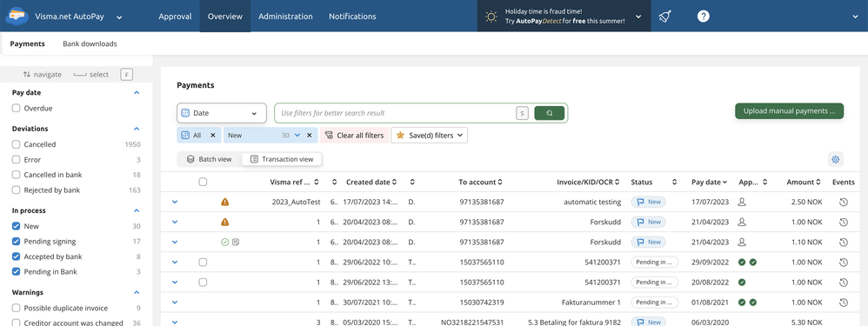
Task: Click the F shortcut key badge
Action: [x=127, y=74]
